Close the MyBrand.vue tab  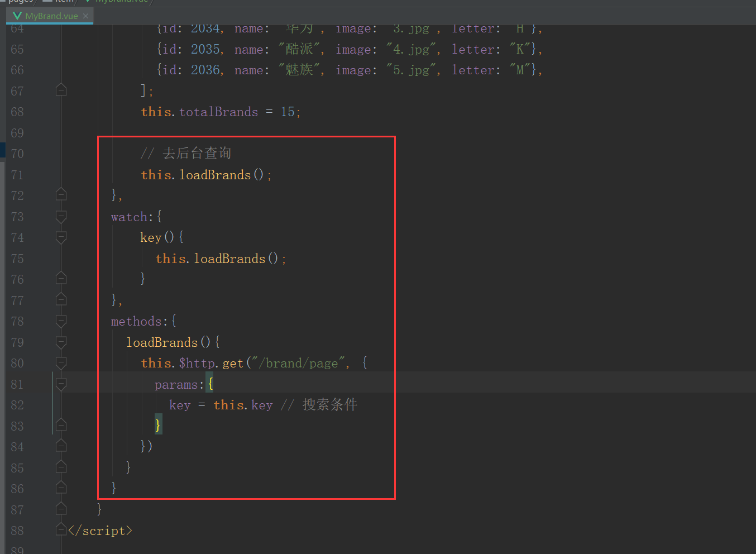click(x=85, y=16)
